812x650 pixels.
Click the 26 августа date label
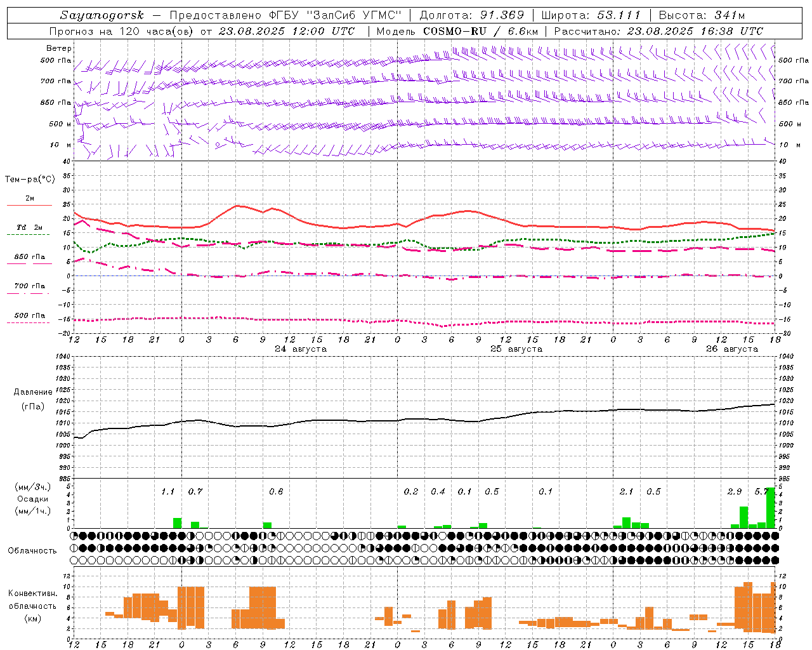pos(732,349)
